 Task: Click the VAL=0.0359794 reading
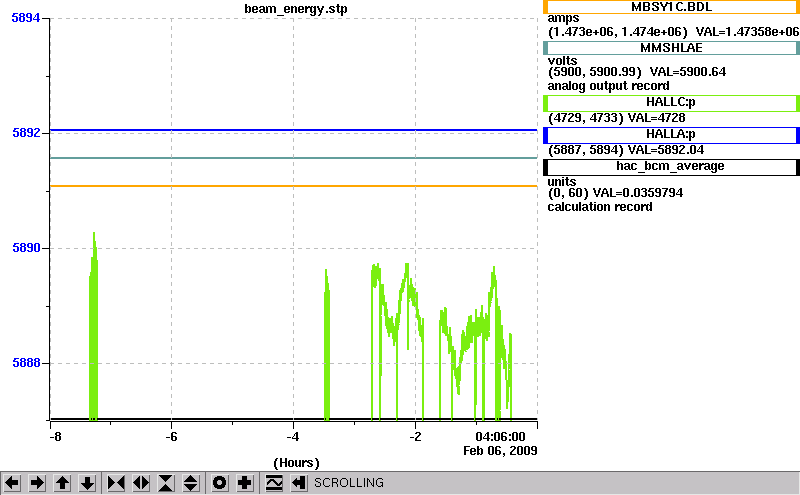click(638, 193)
